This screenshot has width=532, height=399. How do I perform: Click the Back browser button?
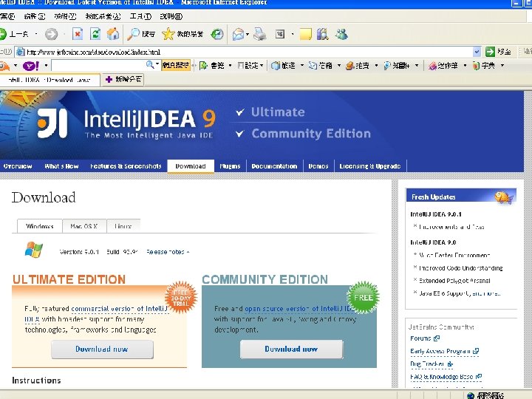[14, 34]
